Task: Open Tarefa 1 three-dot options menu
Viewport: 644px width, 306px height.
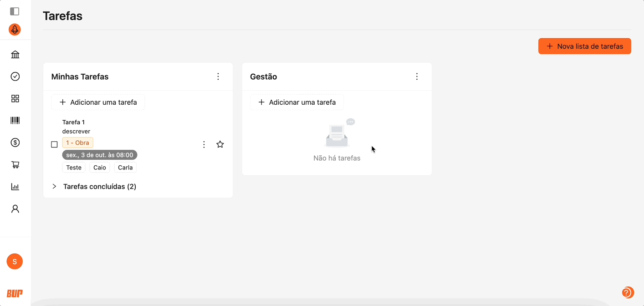Action: pos(204,144)
